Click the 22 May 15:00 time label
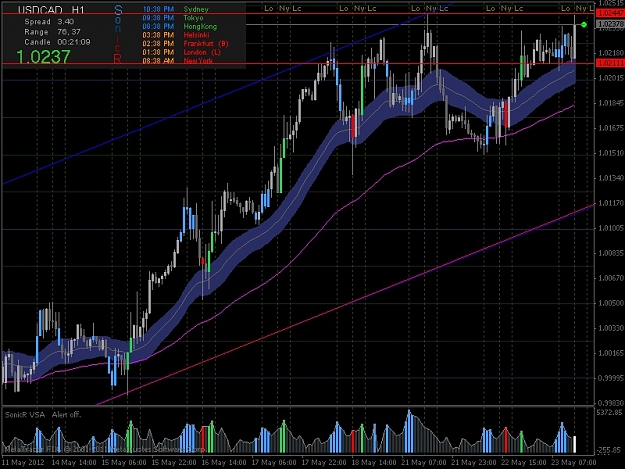Image resolution: width=625 pixels, height=469 pixels. [x=524, y=463]
